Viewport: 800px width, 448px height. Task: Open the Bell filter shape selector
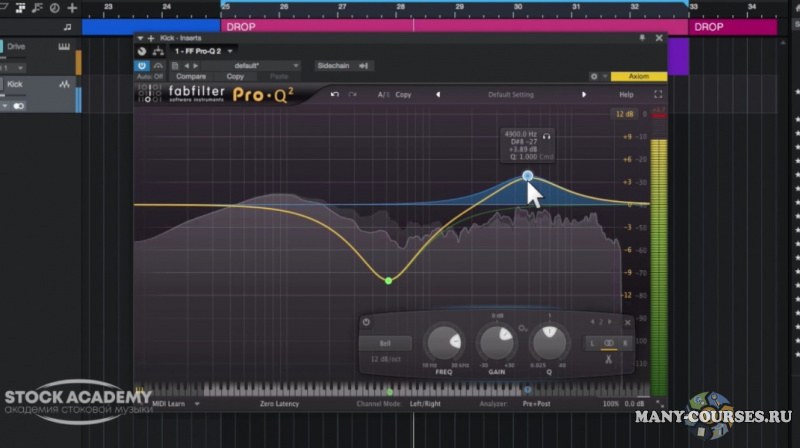pyautogui.click(x=384, y=343)
